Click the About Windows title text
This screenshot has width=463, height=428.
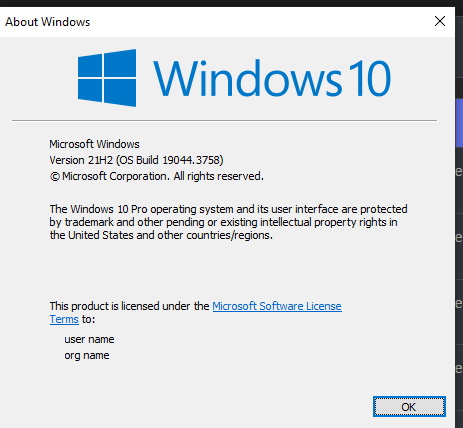(x=47, y=22)
